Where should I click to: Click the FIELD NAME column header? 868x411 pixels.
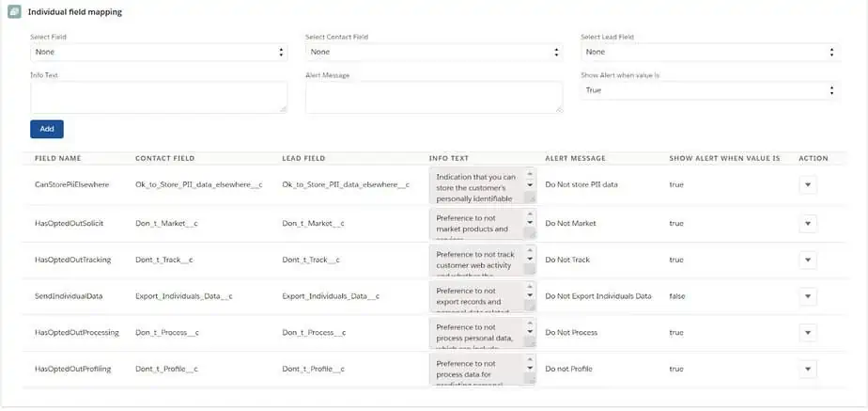point(58,158)
